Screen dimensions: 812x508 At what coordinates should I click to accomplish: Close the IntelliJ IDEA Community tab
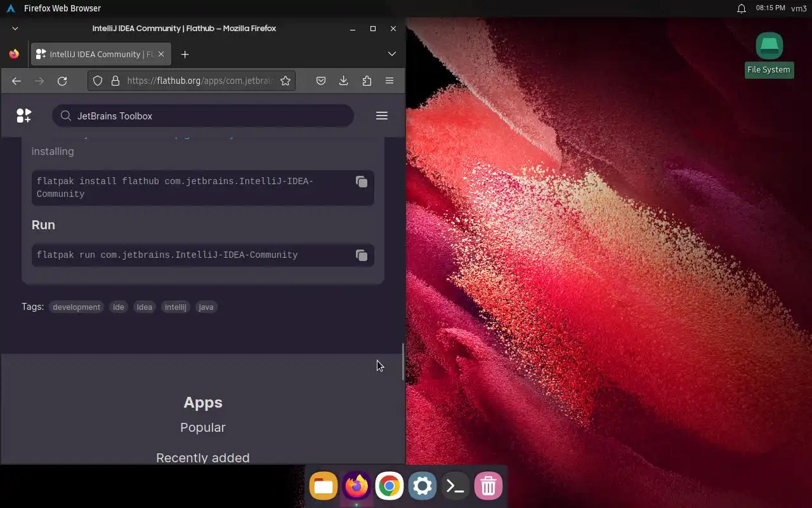pyautogui.click(x=161, y=54)
